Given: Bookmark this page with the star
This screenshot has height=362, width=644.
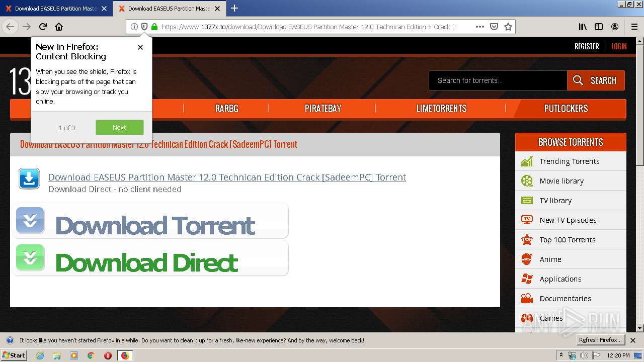Looking at the screenshot, I should point(508,27).
